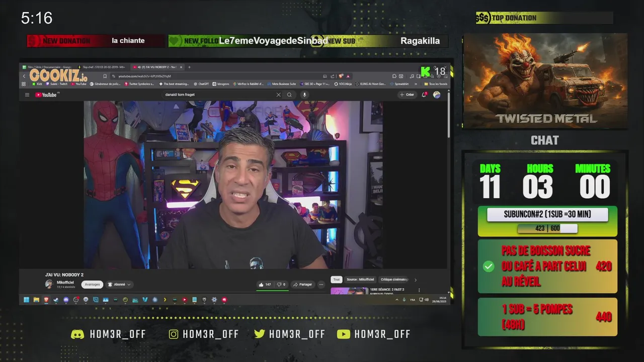Open the 'Tous les favoris' bookmarks folder
This screenshot has width=644, height=362.
[436, 84]
